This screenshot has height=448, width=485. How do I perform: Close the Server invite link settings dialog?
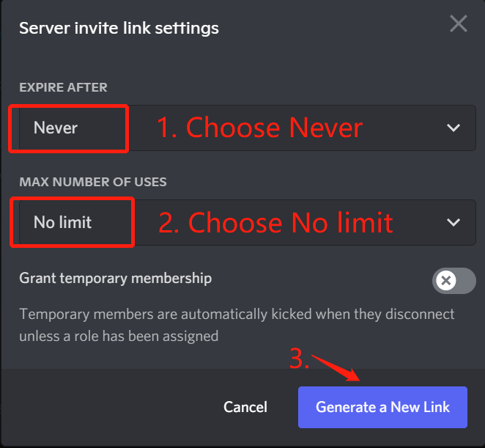pyautogui.click(x=459, y=24)
